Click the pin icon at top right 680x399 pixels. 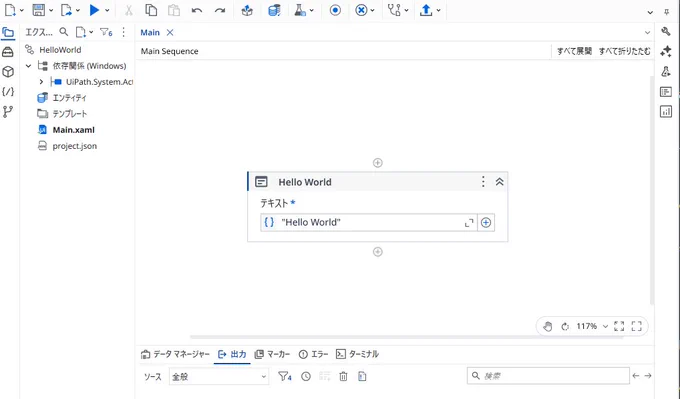667,12
